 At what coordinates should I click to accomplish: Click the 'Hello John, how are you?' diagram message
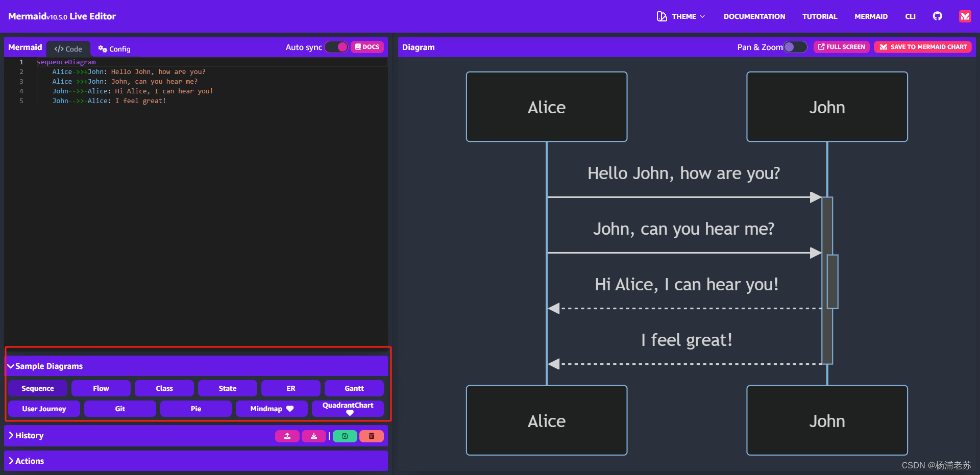684,173
